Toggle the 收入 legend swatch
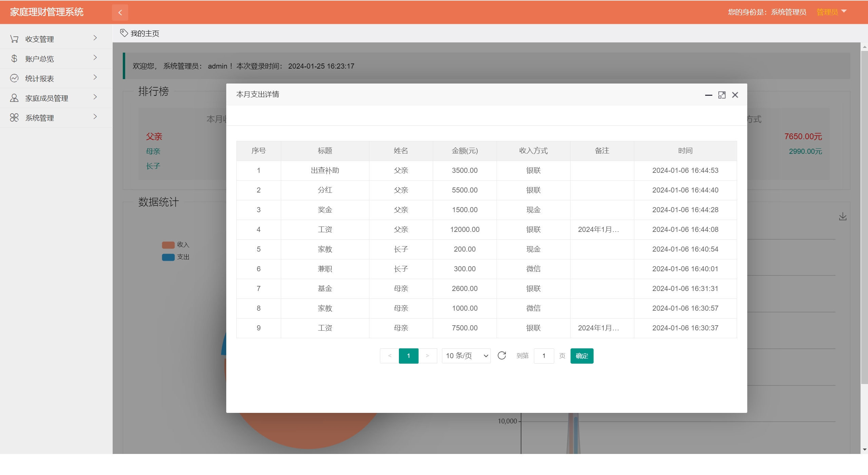Viewport: 868px width, 475px height. [x=168, y=245]
